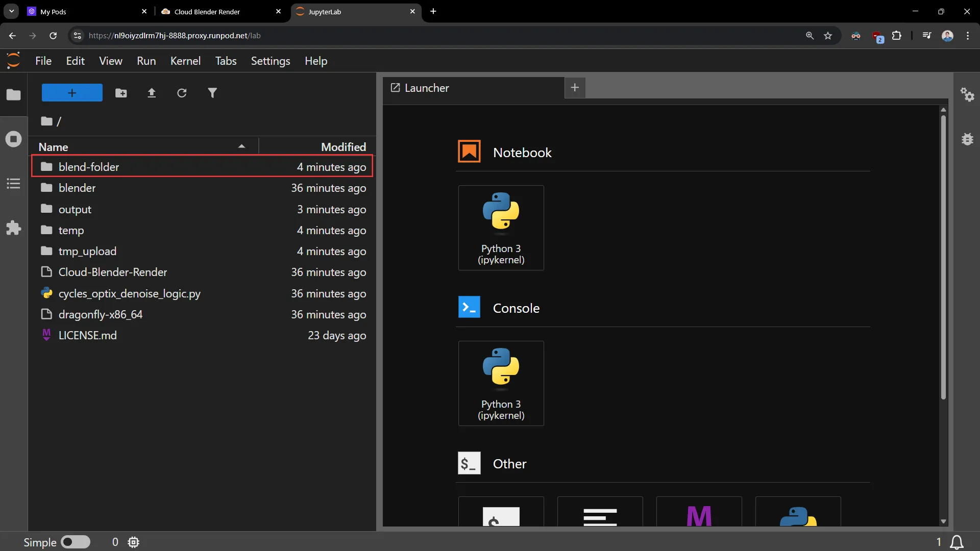
Task: Open the Property Inspector gears icon
Action: tap(967, 94)
